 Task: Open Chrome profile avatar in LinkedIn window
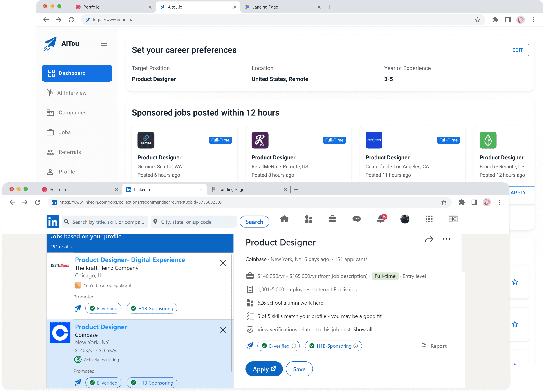[487, 202]
